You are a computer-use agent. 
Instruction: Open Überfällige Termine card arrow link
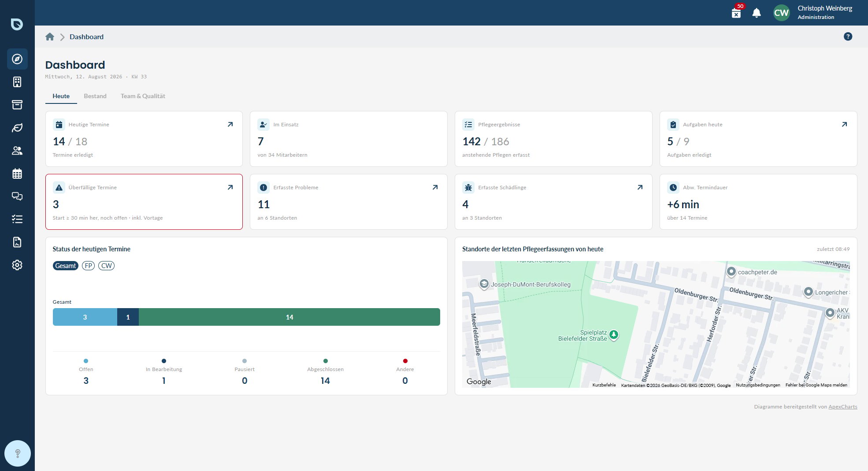(230, 188)
